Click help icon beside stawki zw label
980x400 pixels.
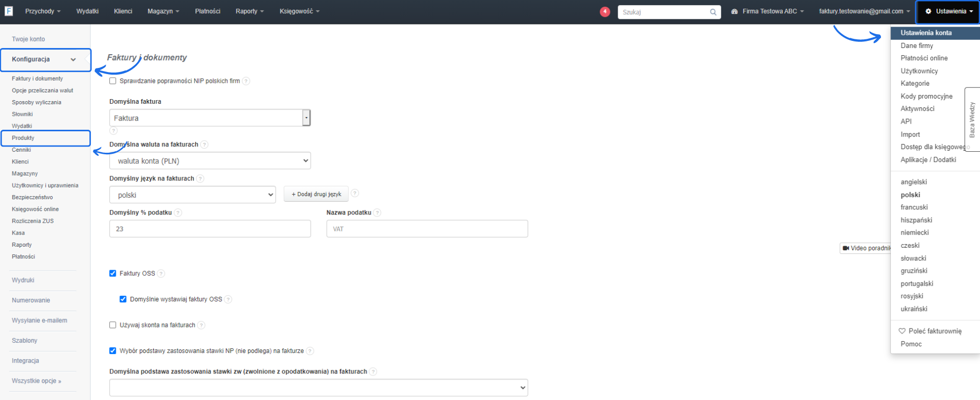[373, 372]
